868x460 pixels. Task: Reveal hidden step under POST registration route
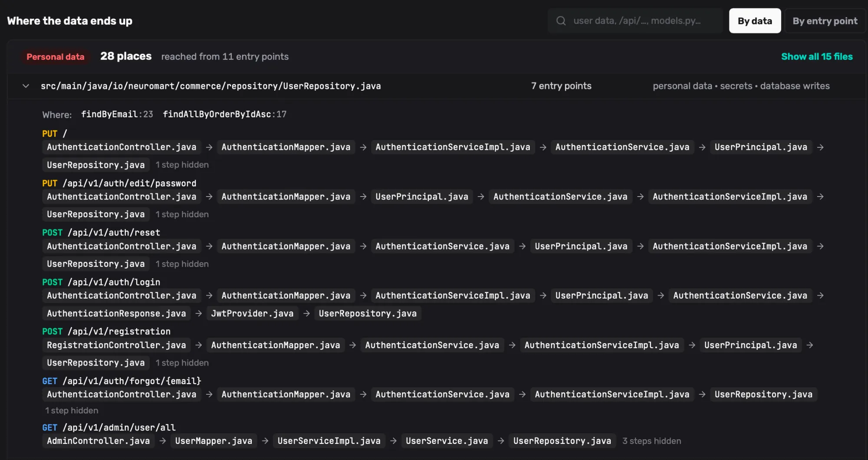182,362
